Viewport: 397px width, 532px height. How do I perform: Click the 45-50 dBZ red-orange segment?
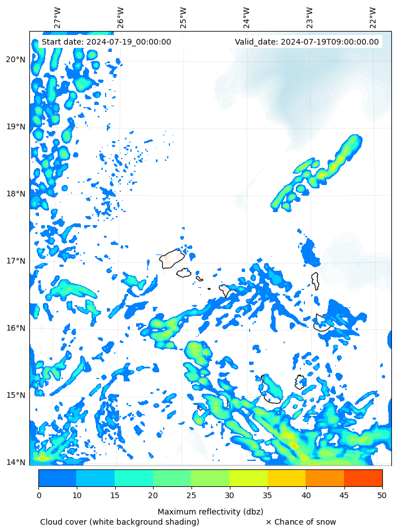pos(363,478)
